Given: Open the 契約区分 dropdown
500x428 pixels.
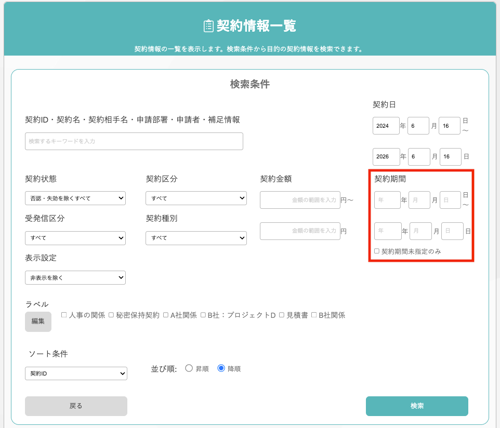Looking at the screenshot, I should pyautogui.click(x=196, y=198).
